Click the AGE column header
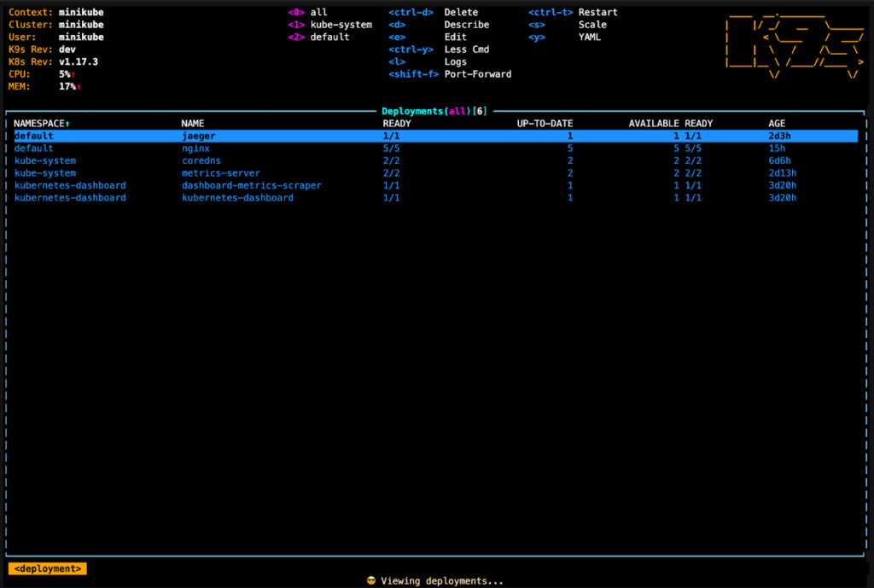This screenshot has height=588, width=874. point(777,124)
